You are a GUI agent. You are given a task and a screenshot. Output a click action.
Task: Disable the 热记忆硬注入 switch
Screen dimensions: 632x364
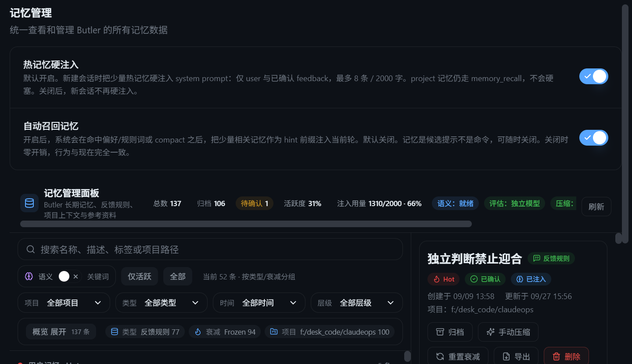coord(594,76)
